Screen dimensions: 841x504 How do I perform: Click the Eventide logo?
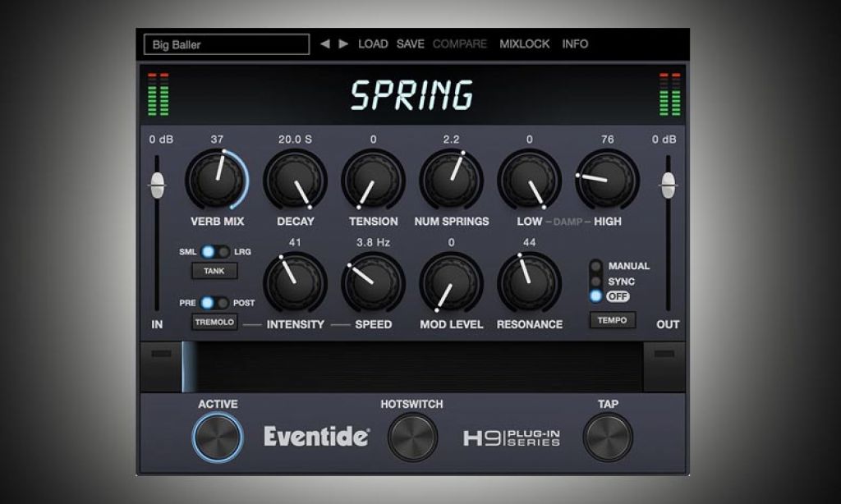(316, 437)
